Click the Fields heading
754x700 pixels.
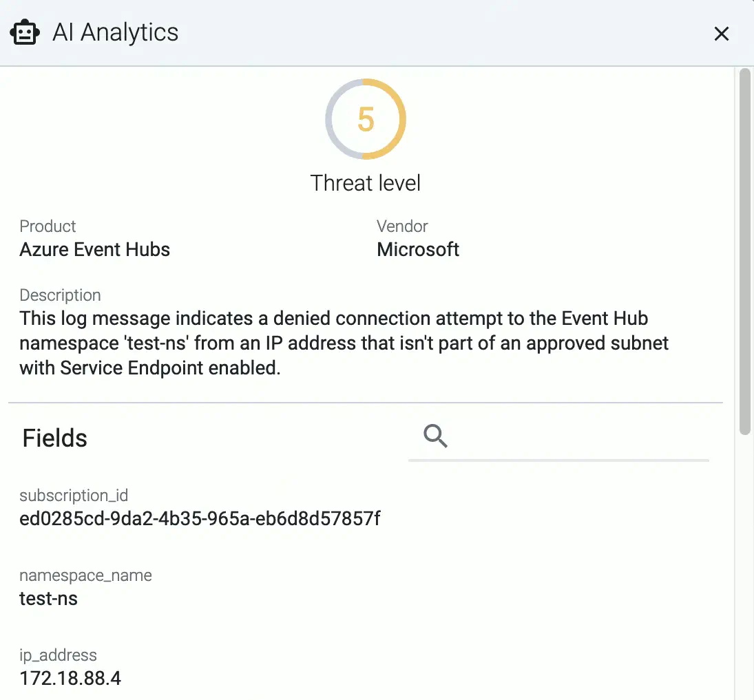(55, 438)
